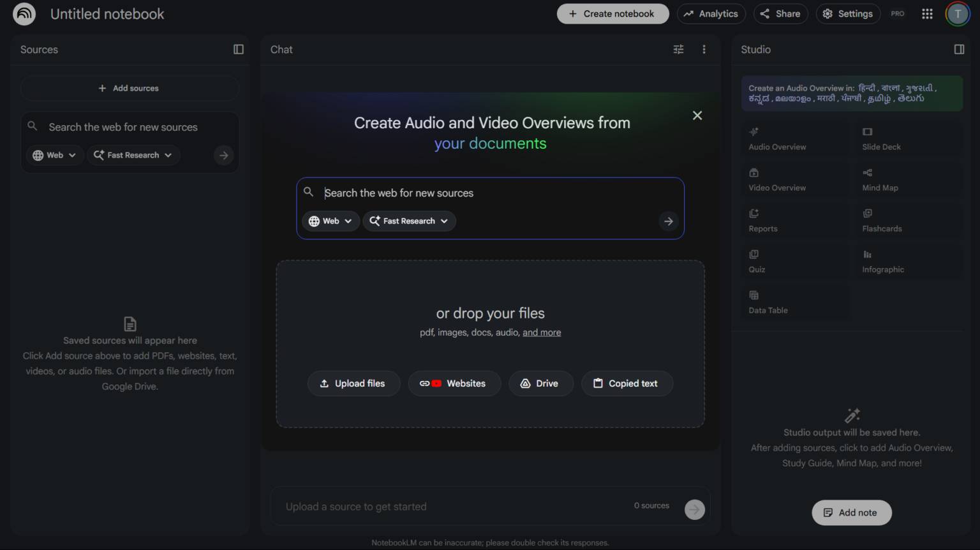The image size is (980, 550).
Task: Send the chat message arrow
Action: tap(695, 509)
